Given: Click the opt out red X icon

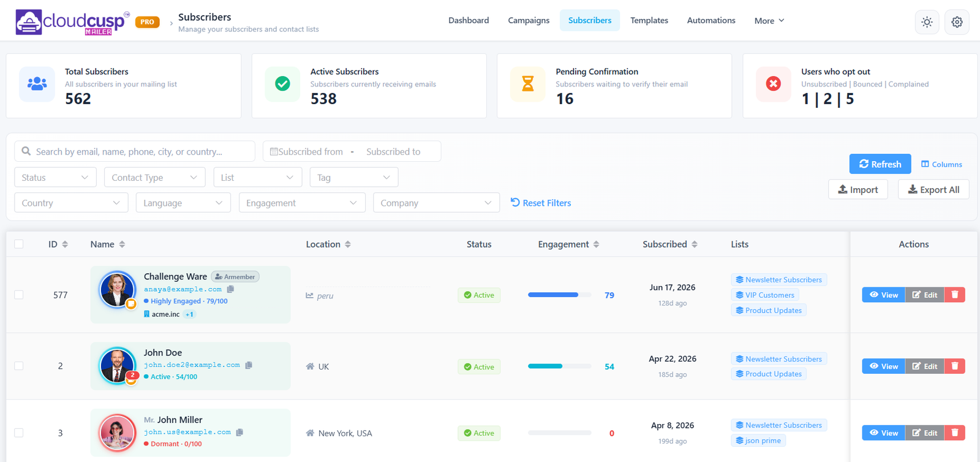Looking at the screenshot, I should 774,84.
